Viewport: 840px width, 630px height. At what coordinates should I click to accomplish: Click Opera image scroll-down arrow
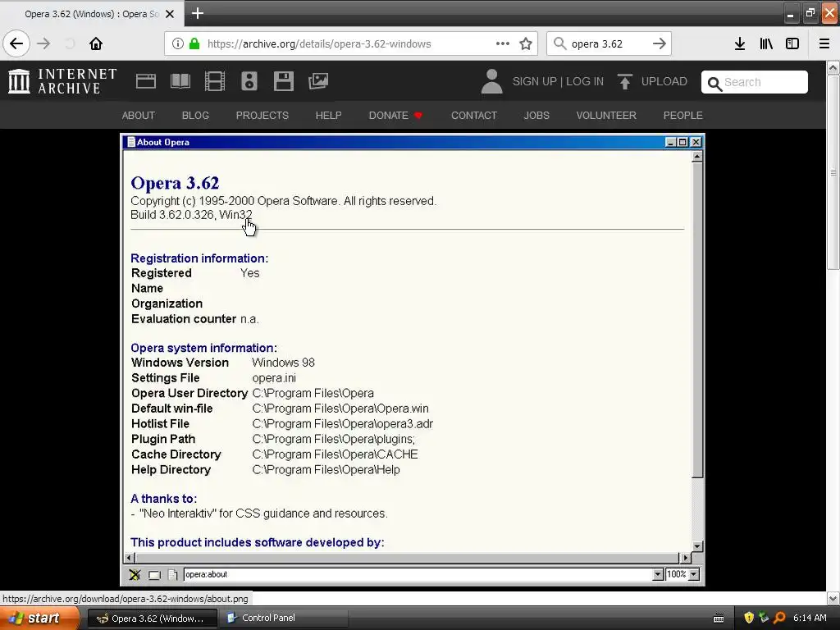tap(697, 546)
